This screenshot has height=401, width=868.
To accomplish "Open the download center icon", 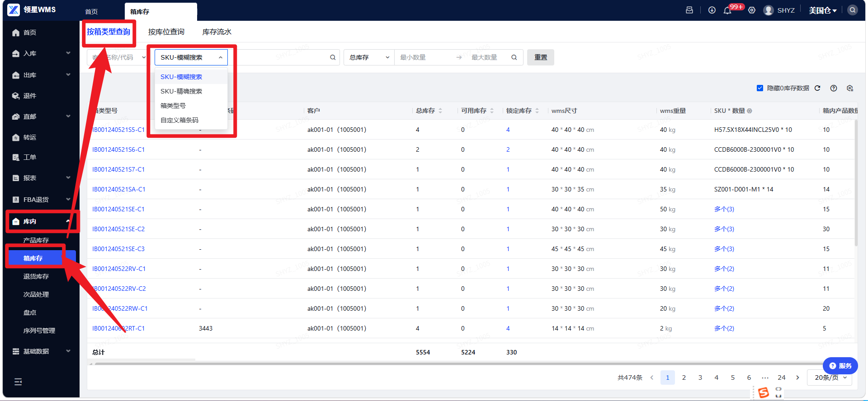I will [x=712, y=10].
